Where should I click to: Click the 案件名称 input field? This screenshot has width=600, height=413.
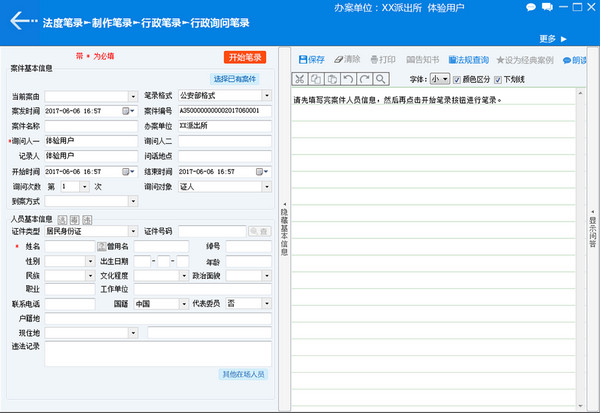coord(89,126)
